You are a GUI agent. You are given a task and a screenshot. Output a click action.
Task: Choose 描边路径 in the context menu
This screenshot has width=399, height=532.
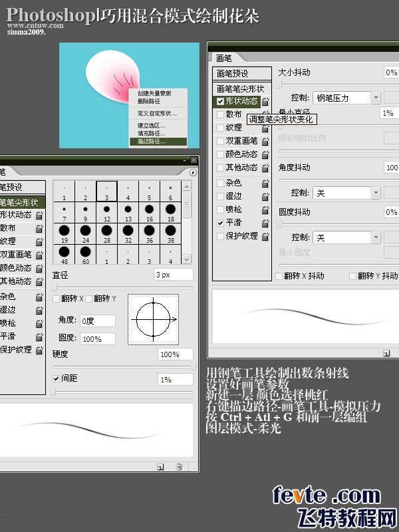pos(158,142)
